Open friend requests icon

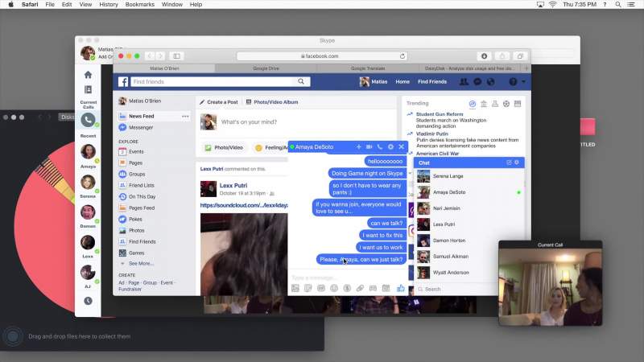click(x=464, y=82)
